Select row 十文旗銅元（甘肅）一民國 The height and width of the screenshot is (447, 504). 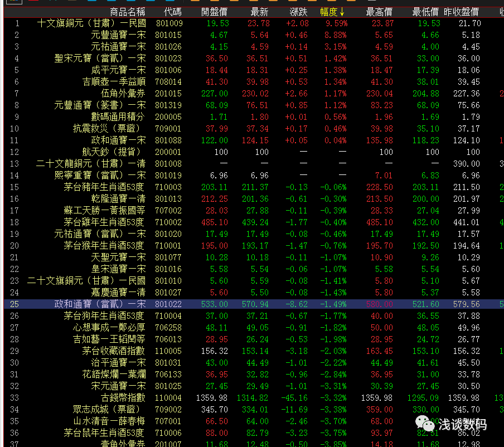(x=254, y=23)
